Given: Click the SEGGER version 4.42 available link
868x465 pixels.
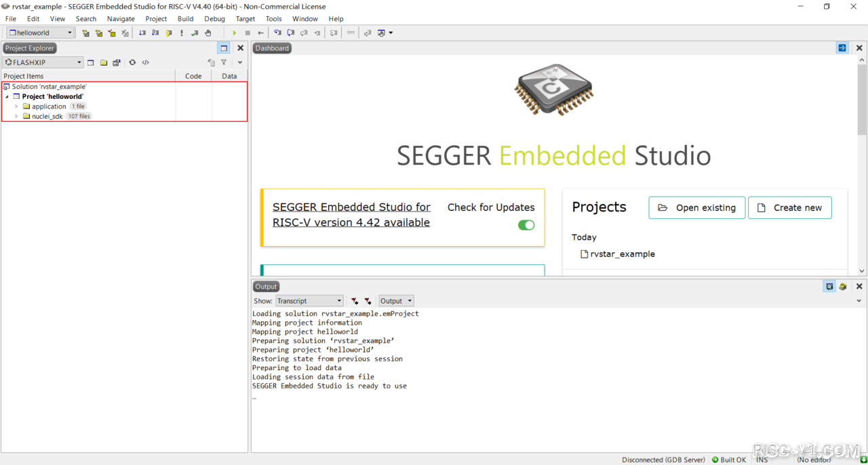Looking at the screenshot, I should 351,215.
